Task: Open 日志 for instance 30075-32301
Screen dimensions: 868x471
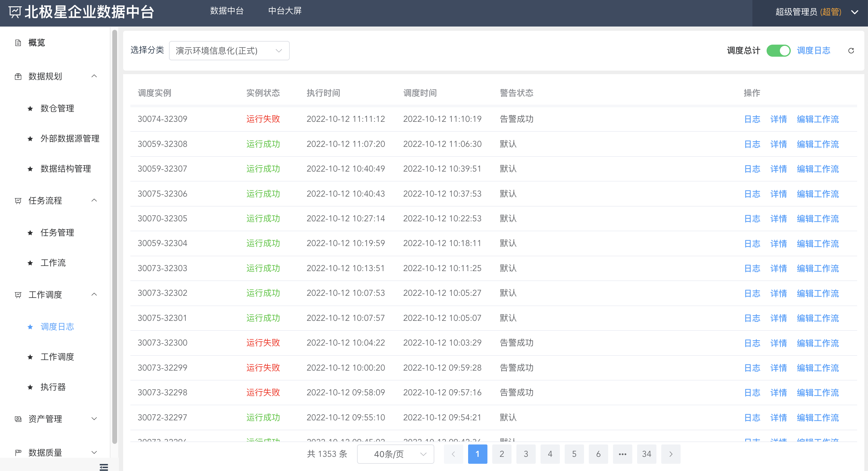Action: (752, 318)
